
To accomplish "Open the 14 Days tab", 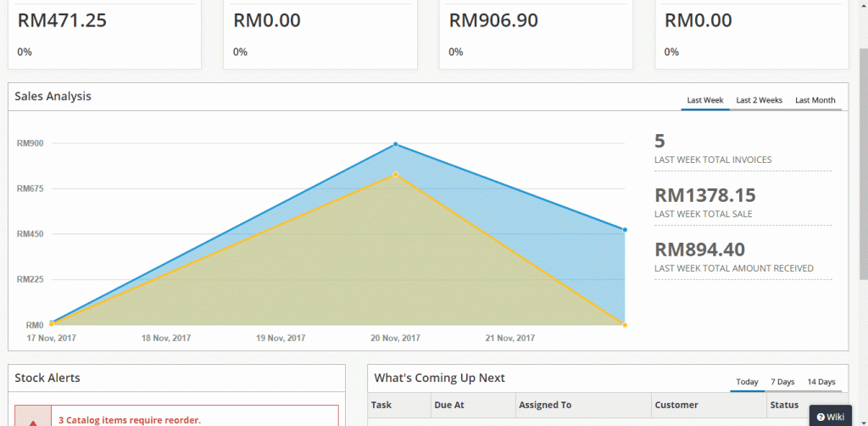I will (821, 382).
